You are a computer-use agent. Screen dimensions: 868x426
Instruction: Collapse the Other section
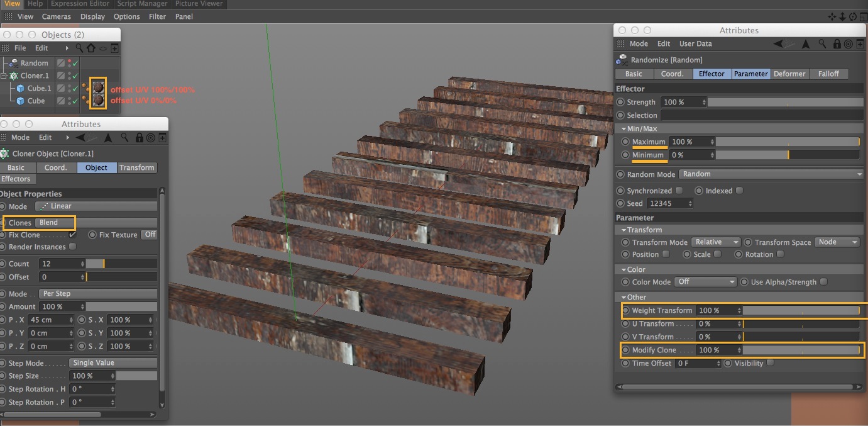[x=623, y=297]
